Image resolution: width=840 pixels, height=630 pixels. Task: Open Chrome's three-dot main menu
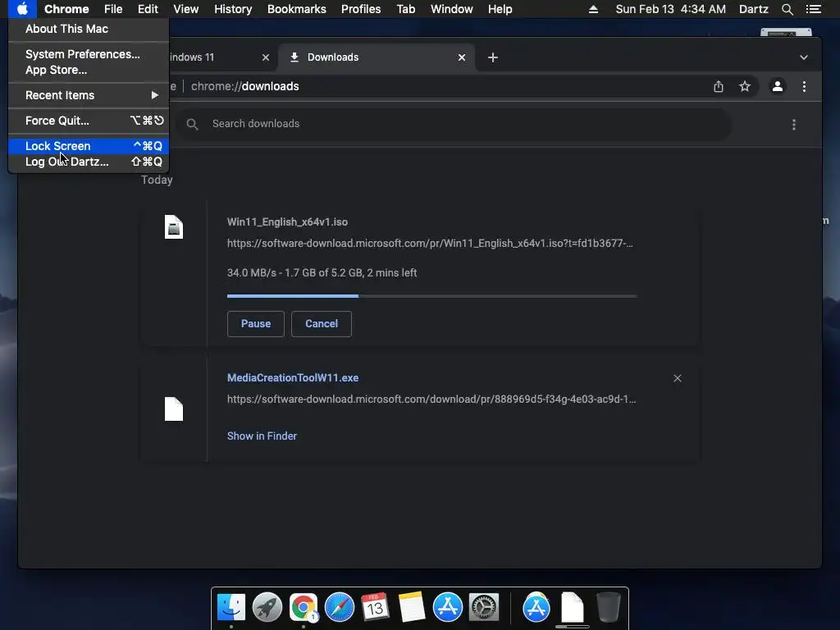804,86
